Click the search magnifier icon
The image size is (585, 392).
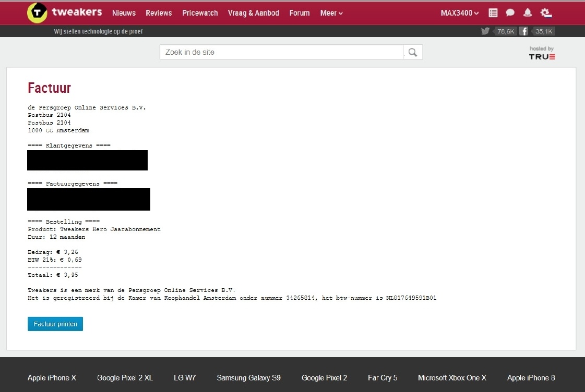click(413, 52)
